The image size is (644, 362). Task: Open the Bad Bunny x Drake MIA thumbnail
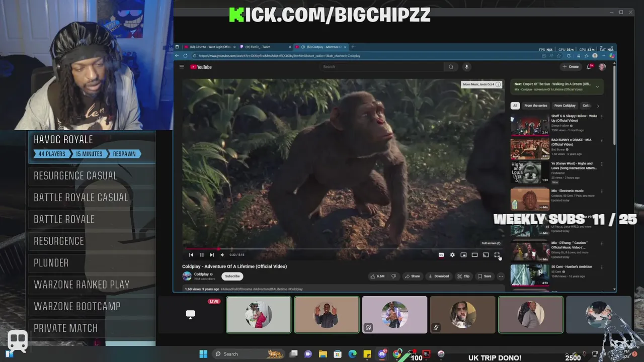click(530, 149)
